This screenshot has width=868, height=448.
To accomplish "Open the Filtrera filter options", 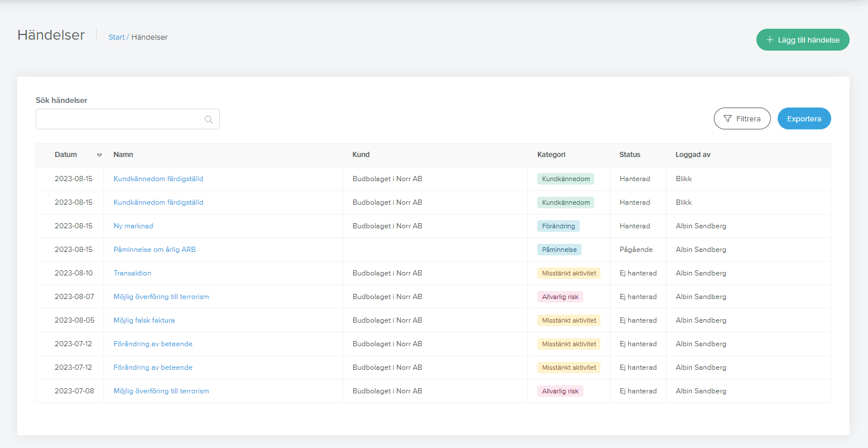I will [x=742, y=118].
